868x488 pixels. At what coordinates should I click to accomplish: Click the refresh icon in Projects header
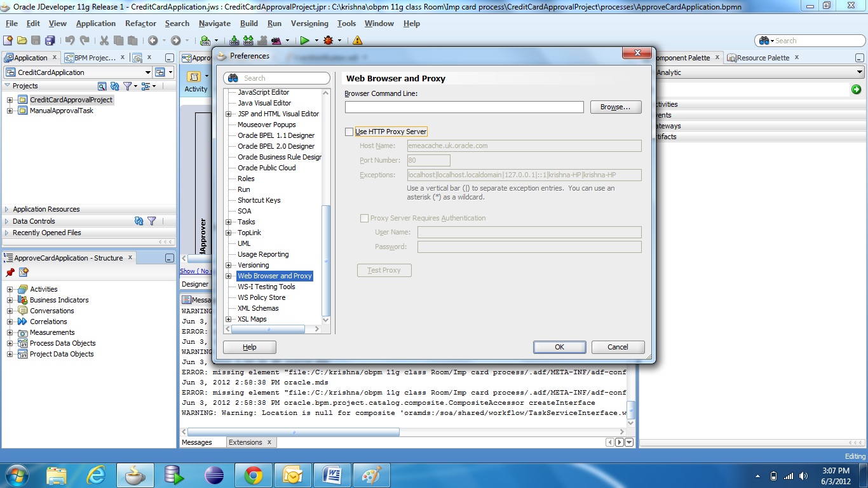click(114, 86)
